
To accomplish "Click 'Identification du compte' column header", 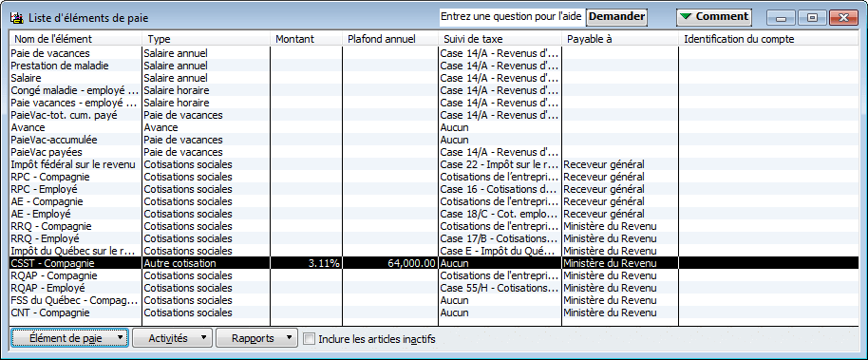I will pos(769,39).
